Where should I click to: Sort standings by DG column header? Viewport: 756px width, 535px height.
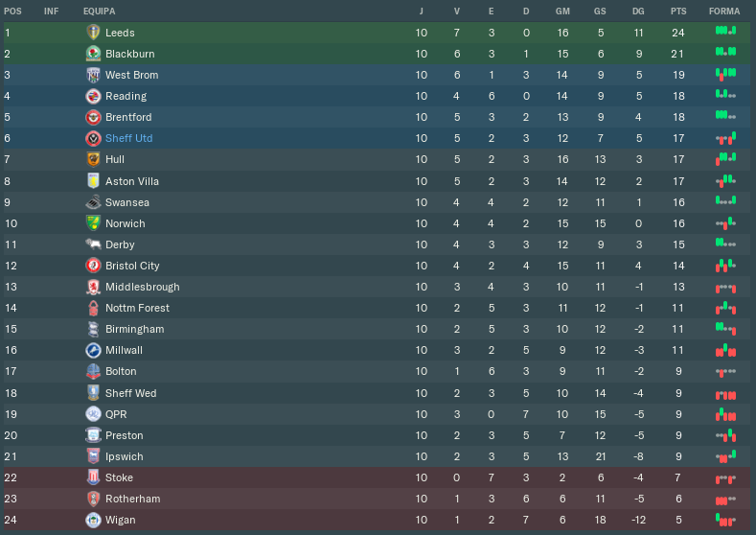pos(638,11)
